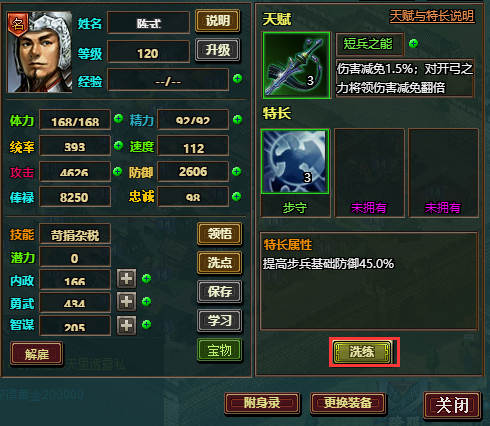Image resolution: width=490 pixels, height=426 pixels.
Task: Click the 更换装备 equipment button
Action: [348, 403]
